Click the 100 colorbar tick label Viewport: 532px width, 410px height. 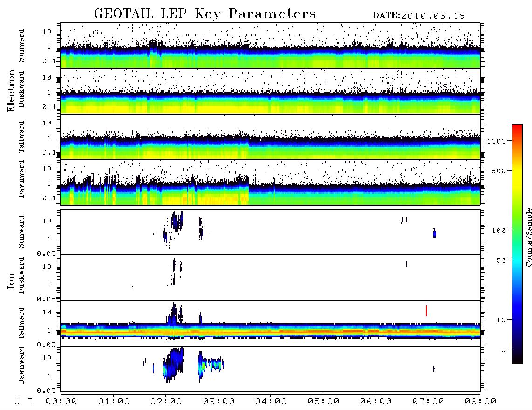[x=499, y=231]
